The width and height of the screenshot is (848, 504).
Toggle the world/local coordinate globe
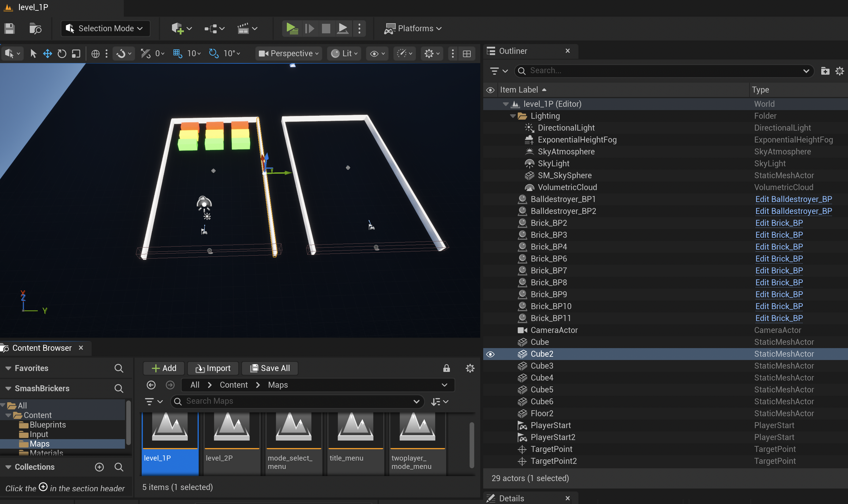[96, 53]
